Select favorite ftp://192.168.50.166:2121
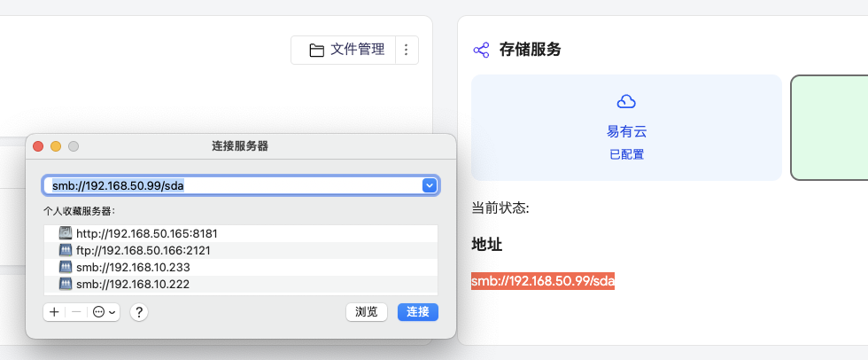 (241, 250)
